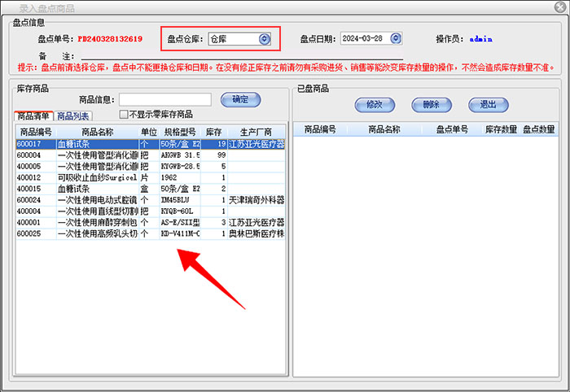Screen dimensions: 570x392
Task: Select product row with code 600024
Action: [81, 200]
